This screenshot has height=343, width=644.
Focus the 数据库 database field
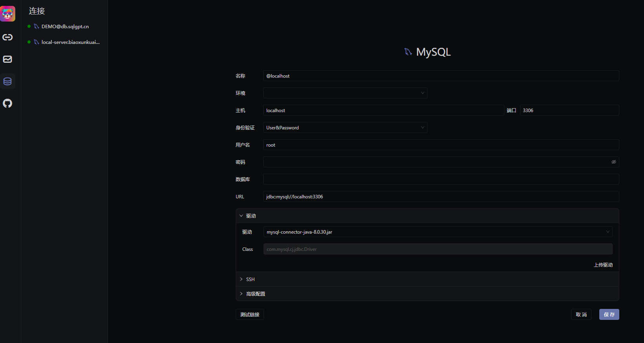point(441,179)
